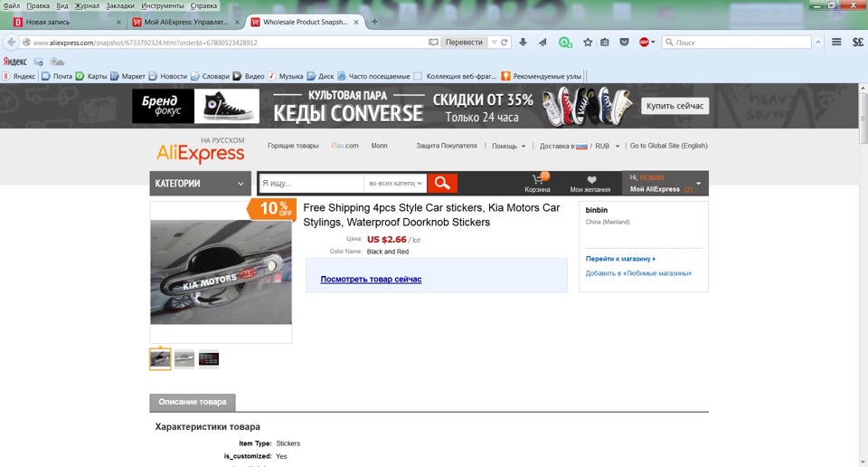Go back with the browser back arrow

[x=12, y=43]
